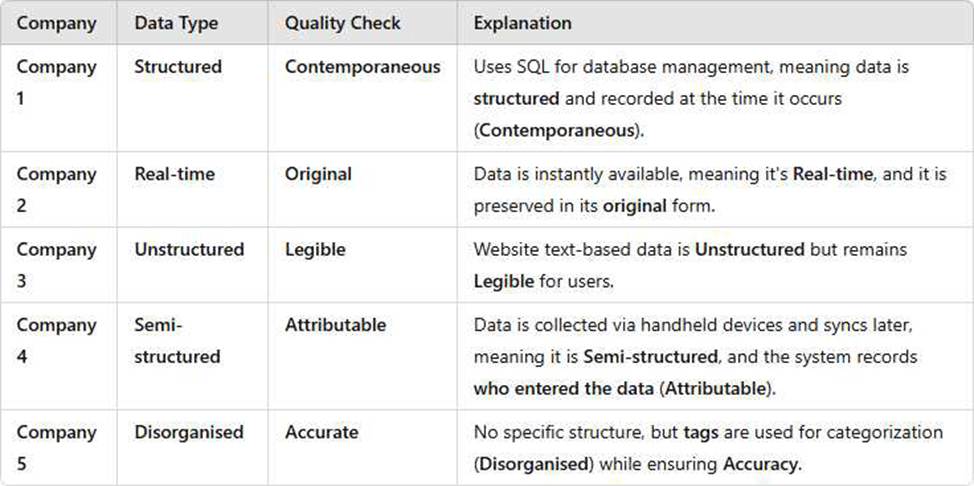Select the Company 3 cell
This screenshot has height=486, width=974.
pyautogui.click(x=57, y=265)
